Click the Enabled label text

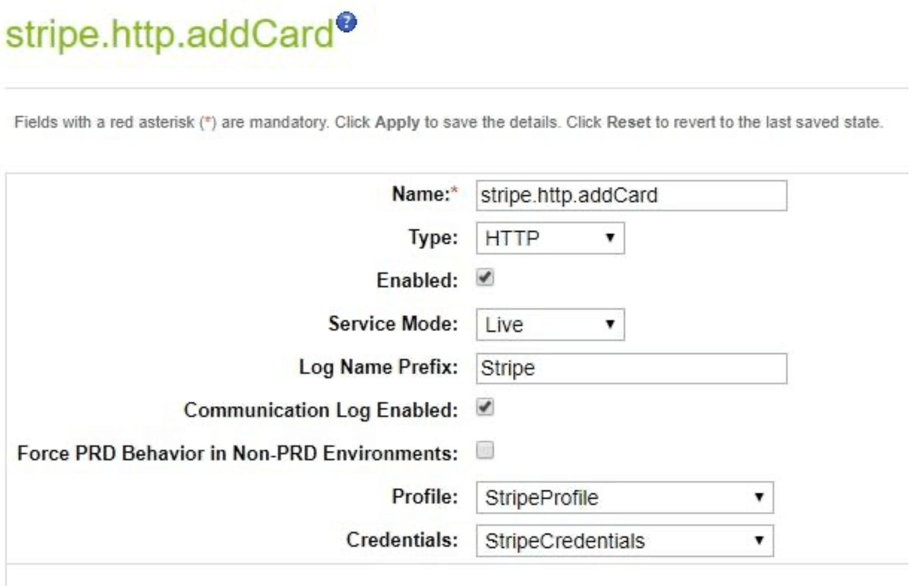coord(417,280)
